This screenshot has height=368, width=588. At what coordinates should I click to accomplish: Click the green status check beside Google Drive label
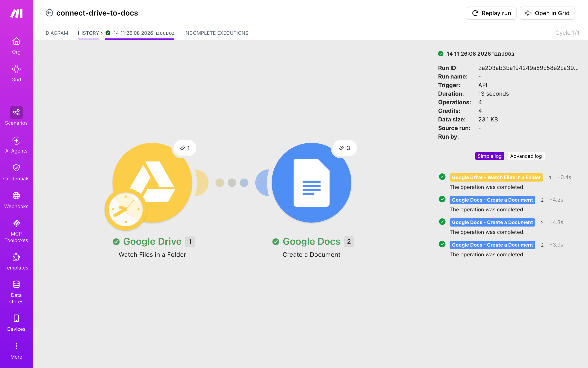click(x=116, y=242)
